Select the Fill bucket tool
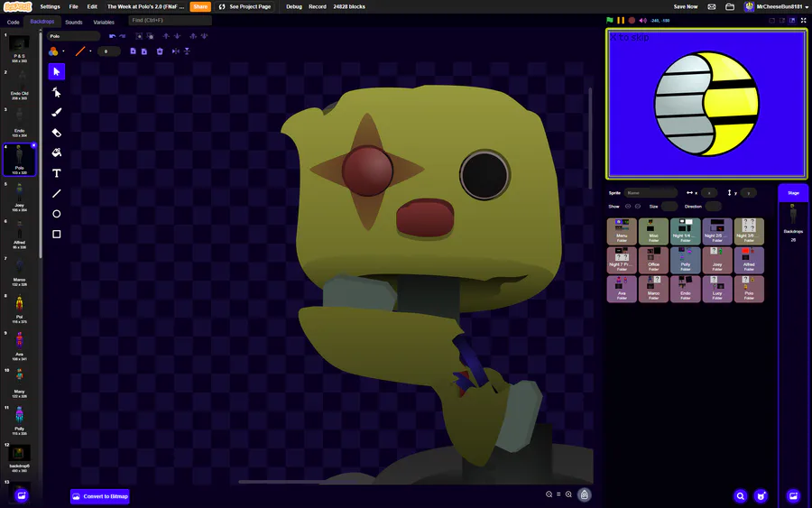812x508 pixels. coord(57,152)
